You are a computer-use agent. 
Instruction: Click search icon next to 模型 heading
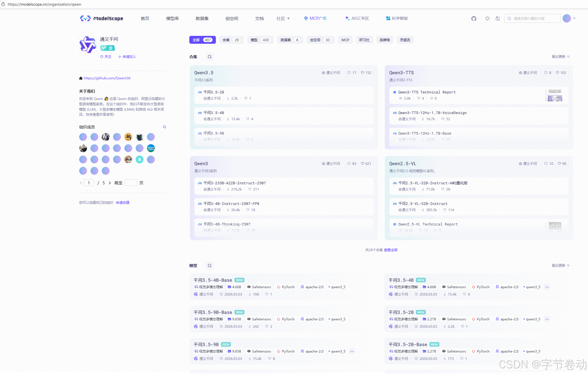pos(210,266)
